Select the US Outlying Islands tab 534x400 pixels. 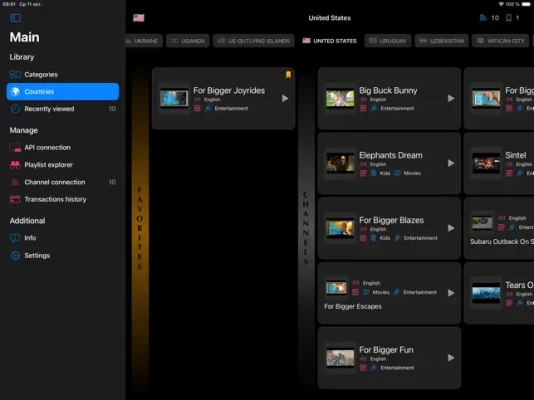(x=254, y=41)
